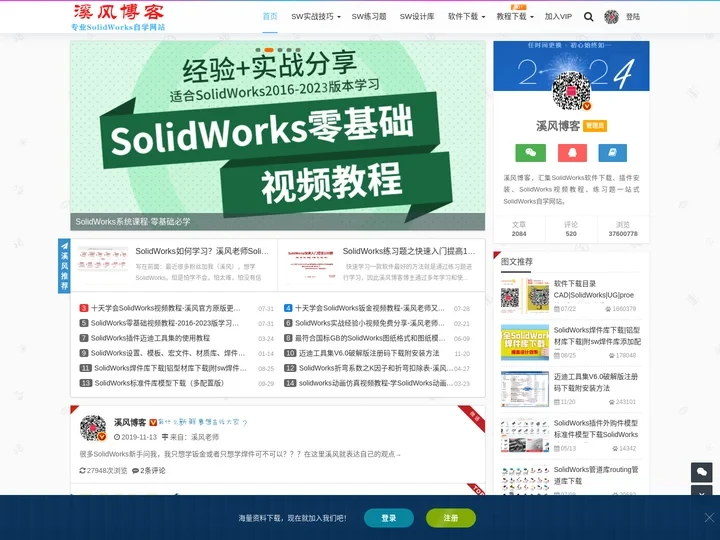720x540 pixels.
Task: Open the search magnifier icon
Action: [x=588, y=17]
